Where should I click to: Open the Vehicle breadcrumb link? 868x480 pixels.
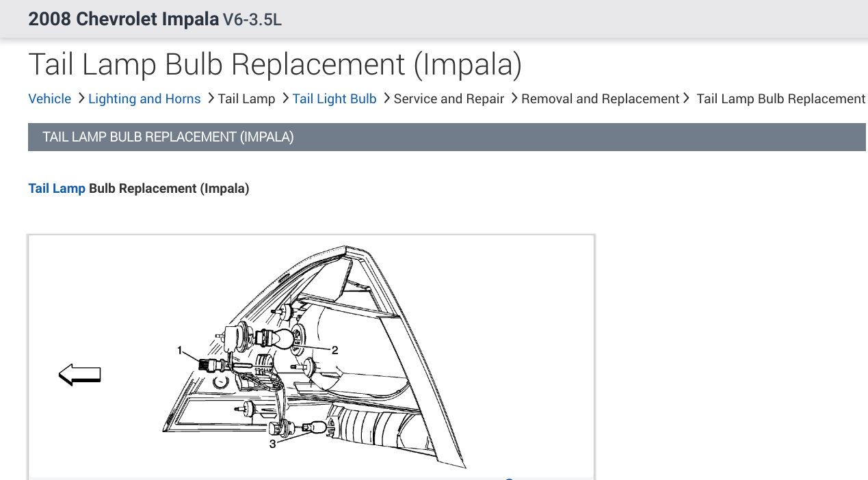(49, 98)
